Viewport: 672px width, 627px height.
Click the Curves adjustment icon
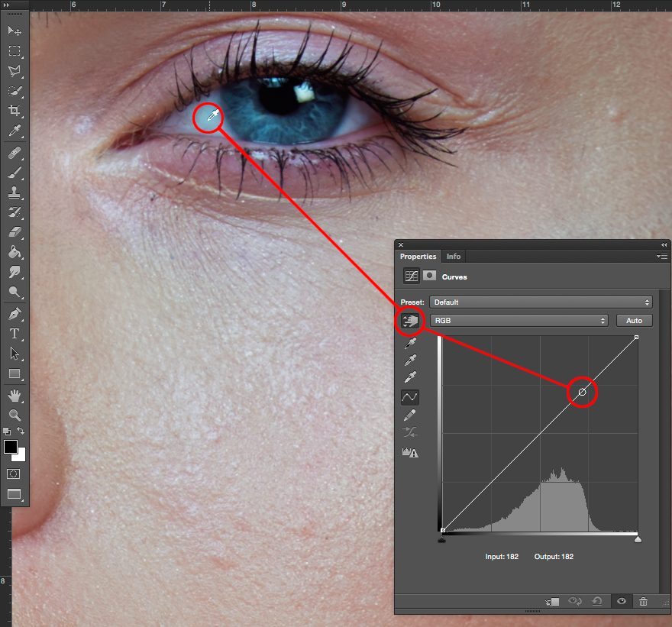tap(412, 276)
